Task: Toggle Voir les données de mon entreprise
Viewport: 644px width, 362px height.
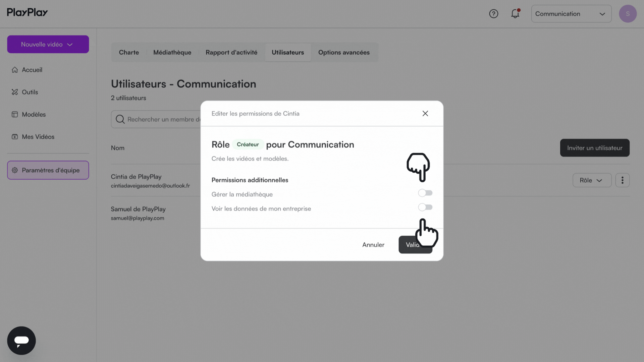Action: (425, 207)
